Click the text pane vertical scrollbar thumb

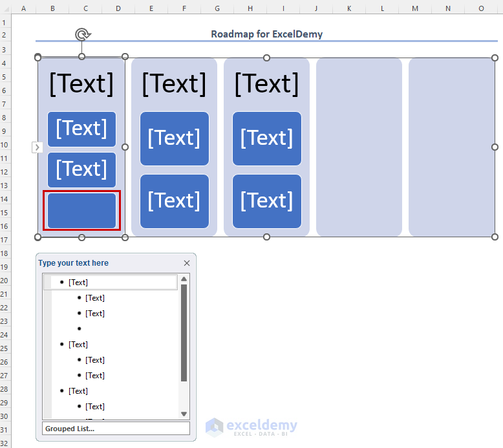184,333
